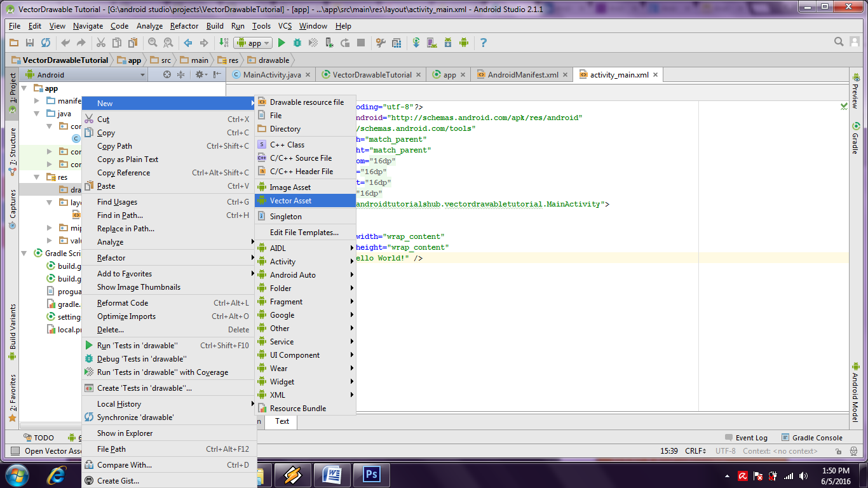This screenshot has height=488, width=868.
Task: Open the AVD Manager icon
Action: coord(432,43)
